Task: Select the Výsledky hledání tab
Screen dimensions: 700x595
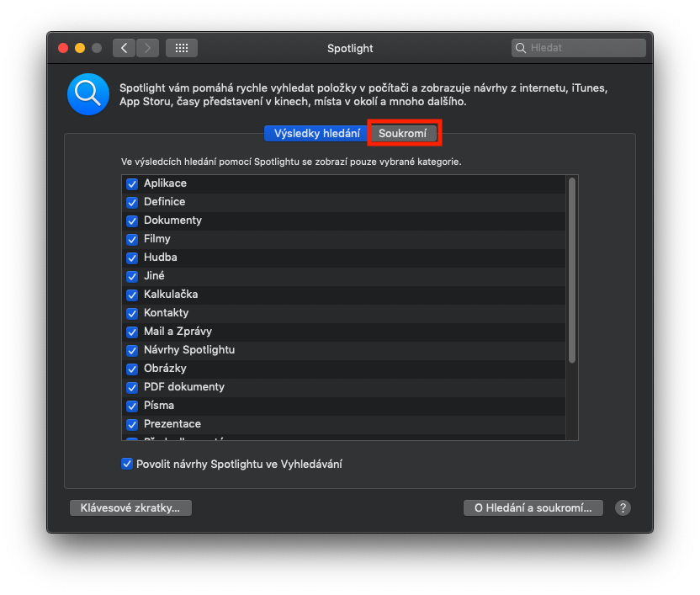Action: pyautogui.click(x=316, y=134)
